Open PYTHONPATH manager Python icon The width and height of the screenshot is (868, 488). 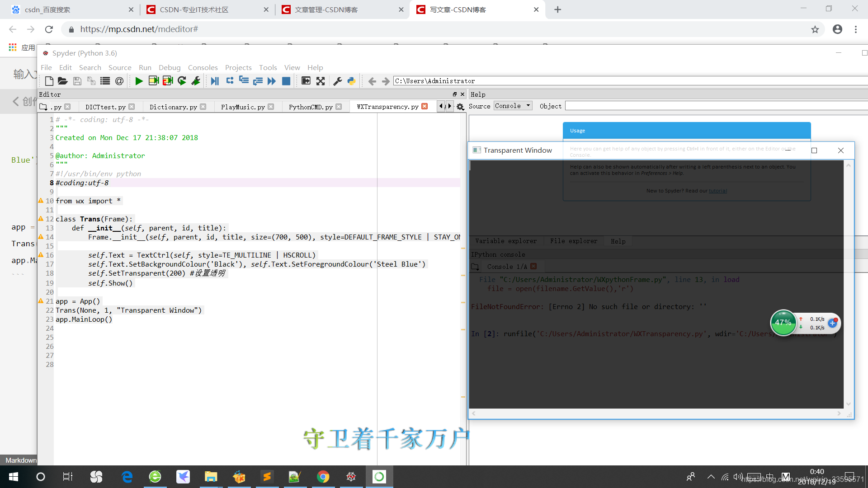coord(351,81)
